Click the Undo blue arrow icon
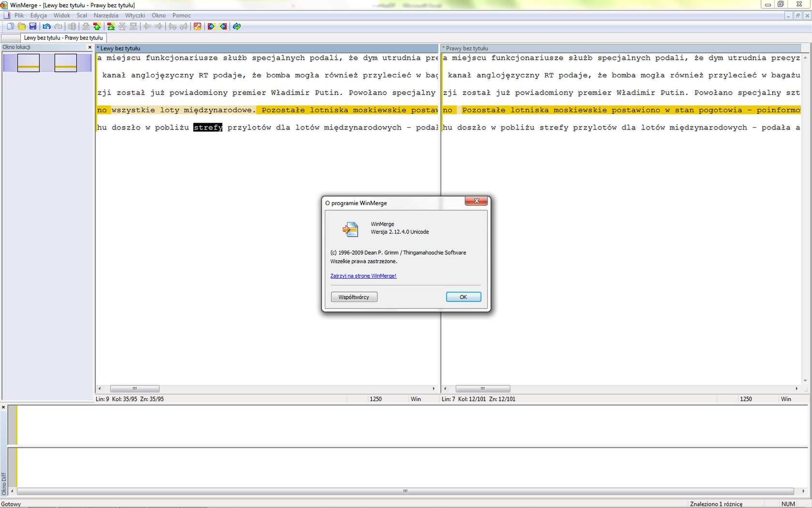Image resolution: width=812 pixels, height=508 pixels. click(x=47, y=27)
